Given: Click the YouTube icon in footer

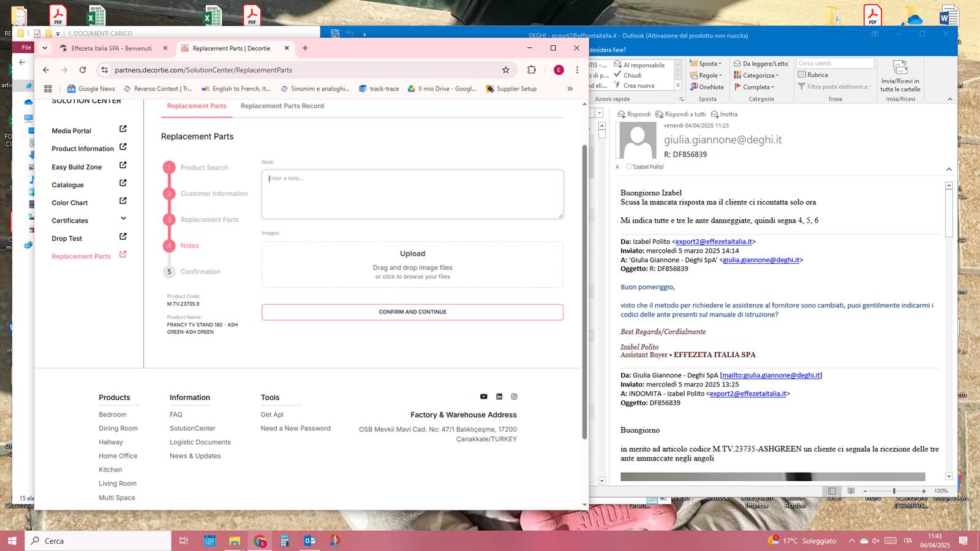Looking at the screenshot, I should [x=483, y=397].
